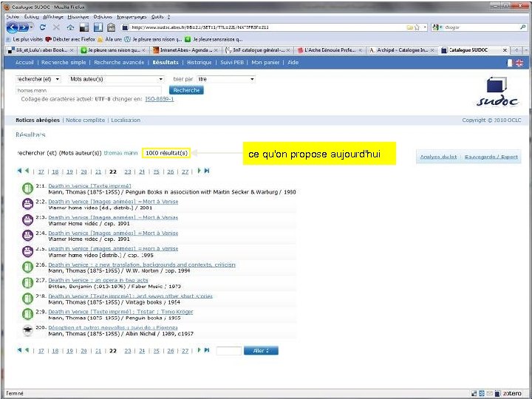Switch to the BnF catalogue général tab
The image size is (532, 399).
[x=258, y=50]
